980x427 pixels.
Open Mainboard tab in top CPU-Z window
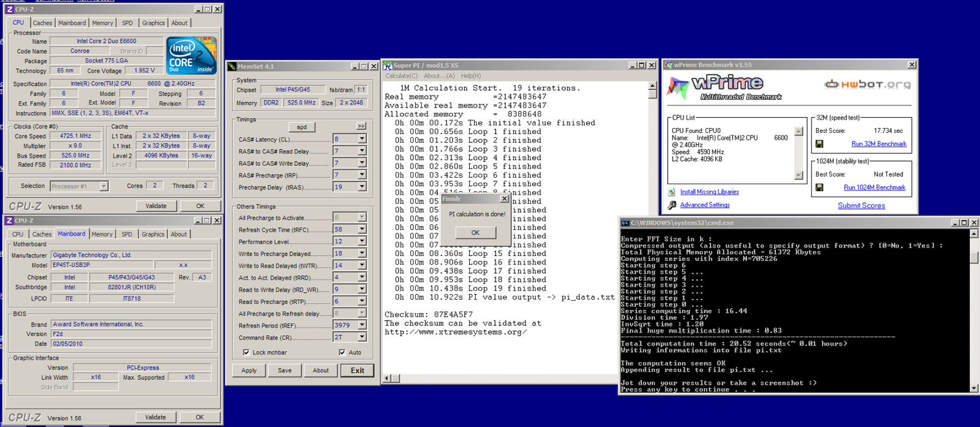tap(72, 23)
